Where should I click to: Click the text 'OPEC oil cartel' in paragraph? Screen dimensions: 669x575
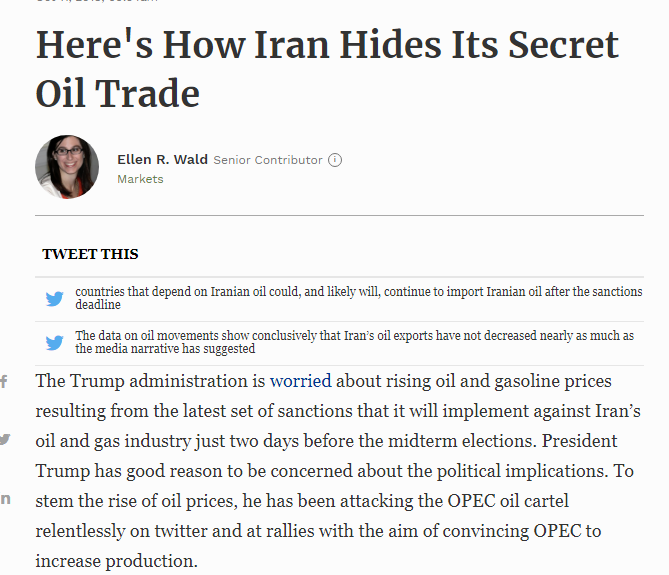click(x=508, y=501)
